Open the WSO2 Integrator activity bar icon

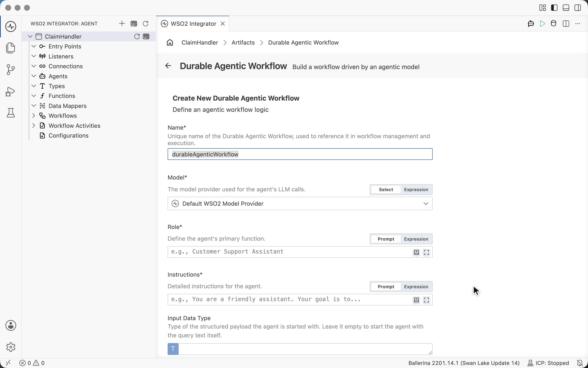[11, 26]
